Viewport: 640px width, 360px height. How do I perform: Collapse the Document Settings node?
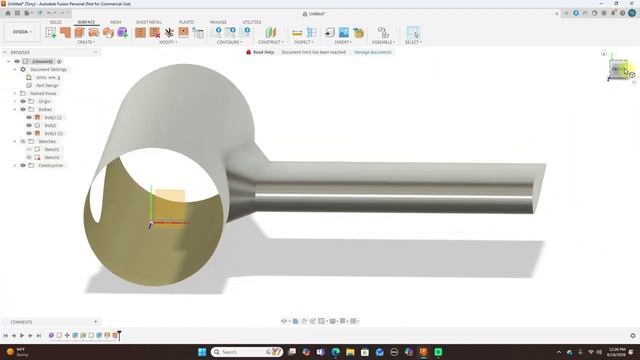15,69
